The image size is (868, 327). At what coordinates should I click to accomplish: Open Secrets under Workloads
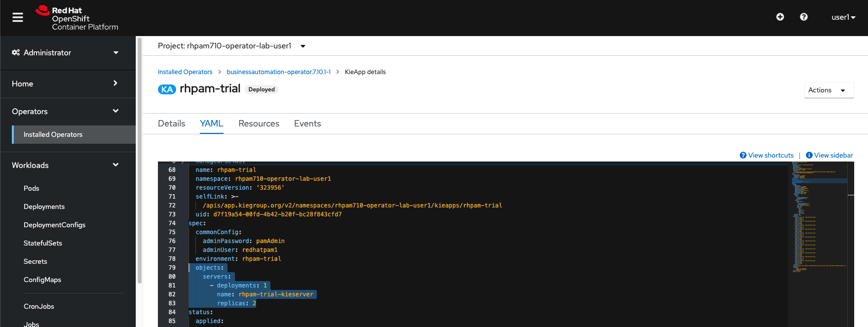click(x=36, y=261)
